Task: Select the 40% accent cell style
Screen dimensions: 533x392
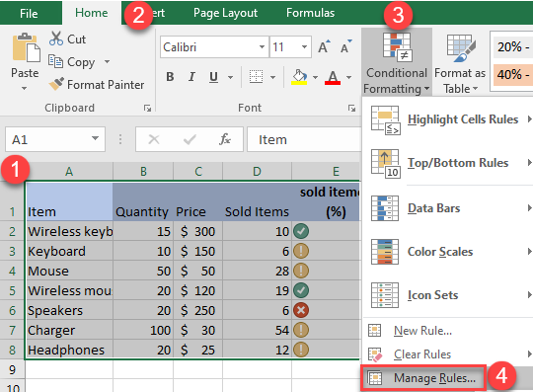Action: 512,74
